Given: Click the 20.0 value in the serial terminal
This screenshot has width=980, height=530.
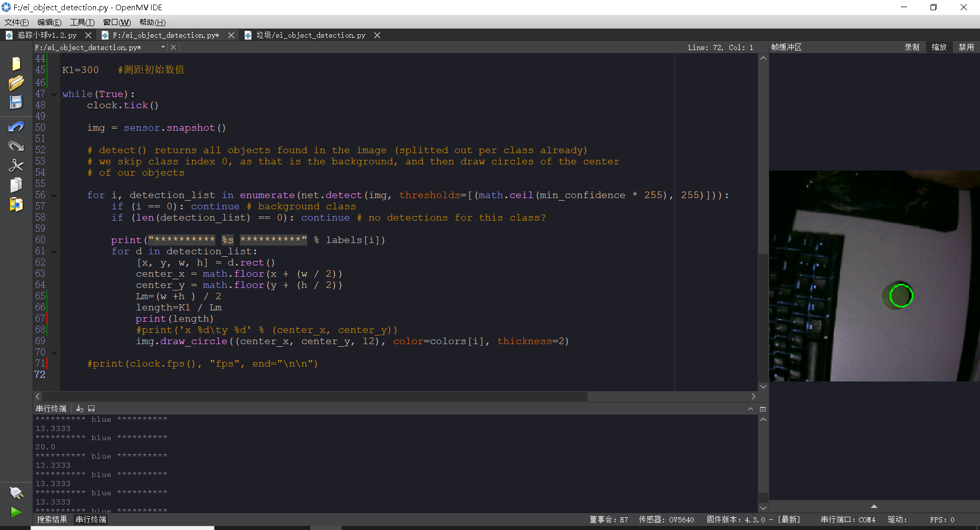Looking at the screenshot, I should (45, 447).
